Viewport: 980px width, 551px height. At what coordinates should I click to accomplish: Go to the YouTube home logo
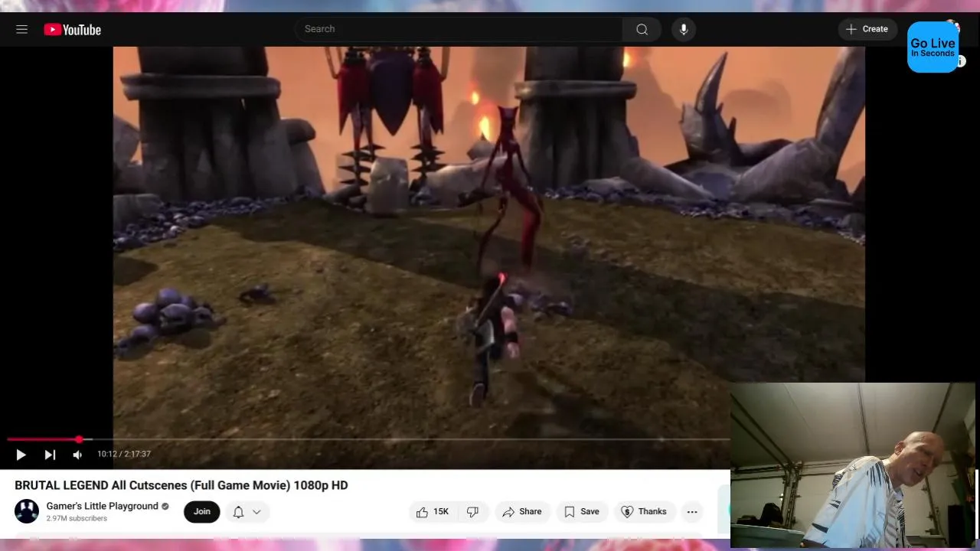[x=73, y=30]
